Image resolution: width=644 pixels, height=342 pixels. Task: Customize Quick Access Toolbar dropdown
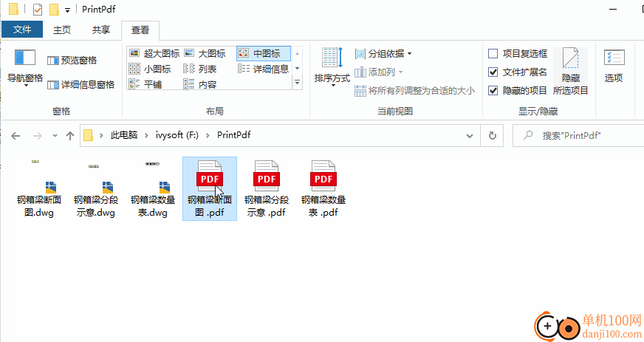click(67, 10)
